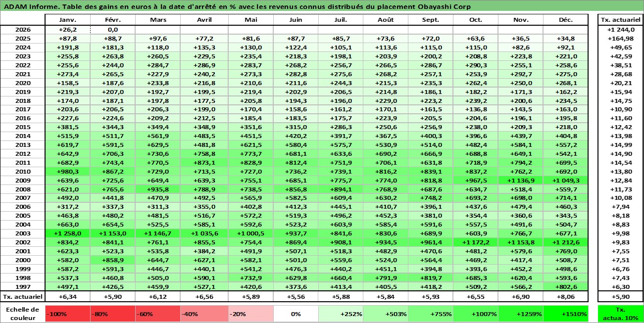This screenshot has height=323, width=644.
Task: Click the 0% white scale swatch
Action: [x=296, y=314]
